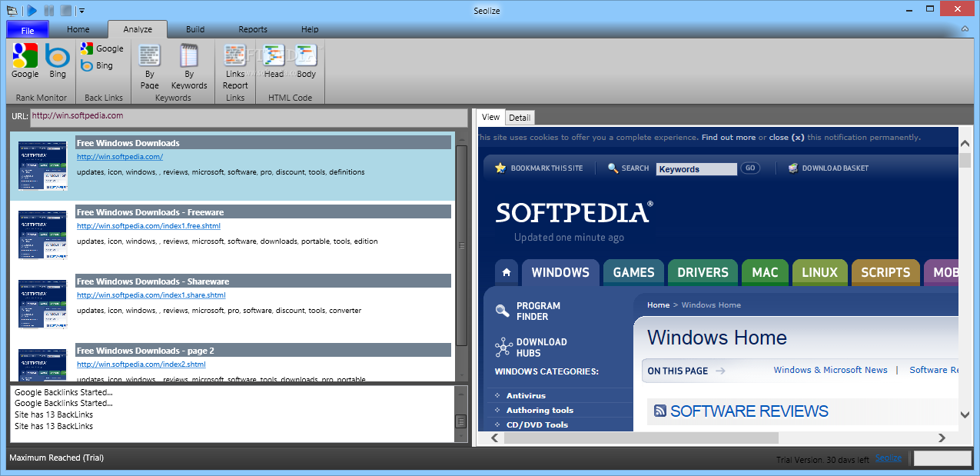The image size is (980, 476).
Task: Open the DRIVERS site tab
Action: [x=703, y=272]
